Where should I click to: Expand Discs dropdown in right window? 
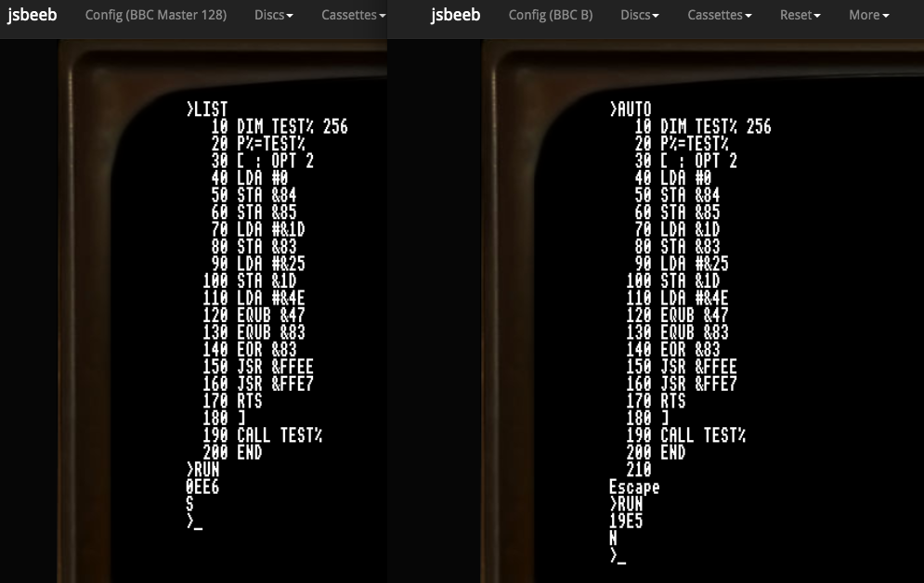(640, 16)
